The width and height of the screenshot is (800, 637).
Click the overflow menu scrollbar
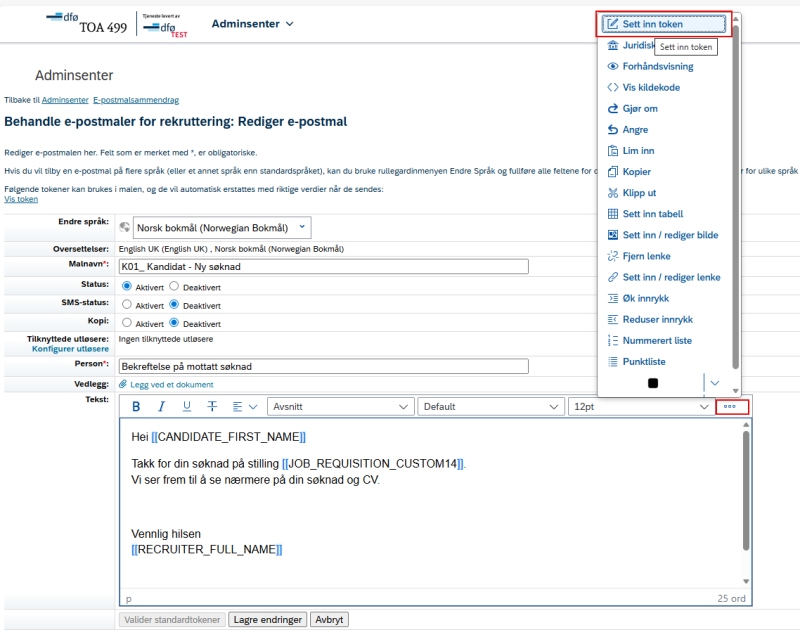(x=735, y=196)
